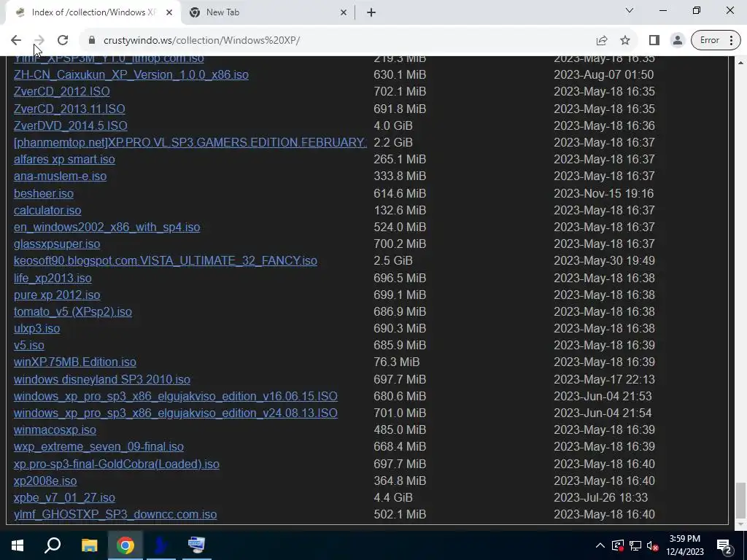The image size is (747, 560).
Task: Expand the tab search dropdown arrow
Action: 630,10
